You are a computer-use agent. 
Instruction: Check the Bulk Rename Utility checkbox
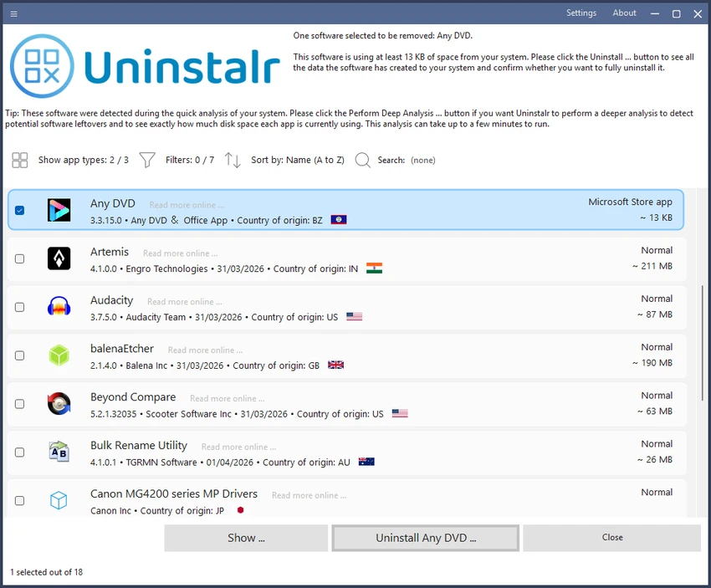coord(19,453)
